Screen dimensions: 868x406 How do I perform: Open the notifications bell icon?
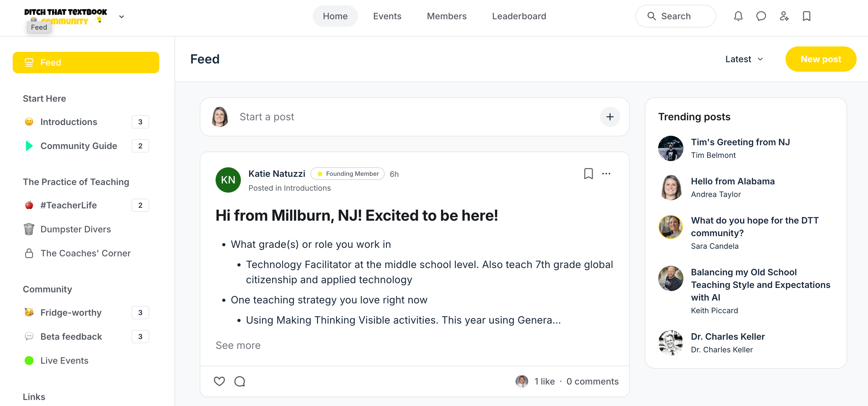tap(738, 16)
